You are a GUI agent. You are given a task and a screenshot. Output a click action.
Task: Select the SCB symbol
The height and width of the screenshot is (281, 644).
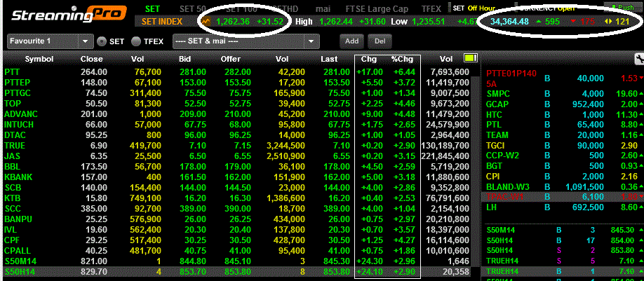tap(13, 188)
